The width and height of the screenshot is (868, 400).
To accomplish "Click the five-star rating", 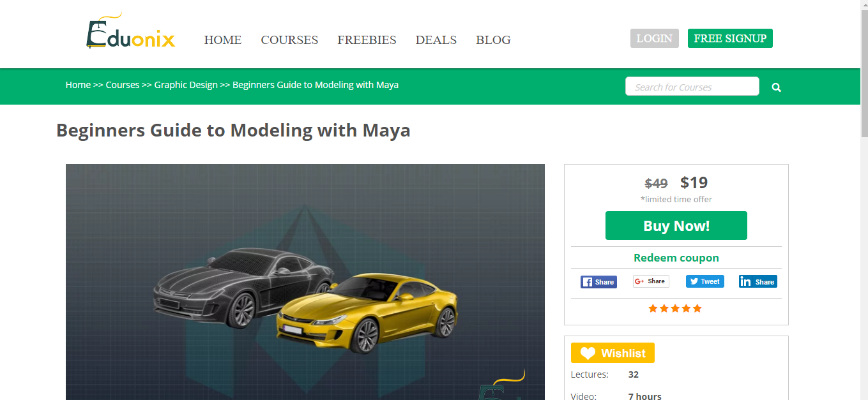I will coord(675,309).
